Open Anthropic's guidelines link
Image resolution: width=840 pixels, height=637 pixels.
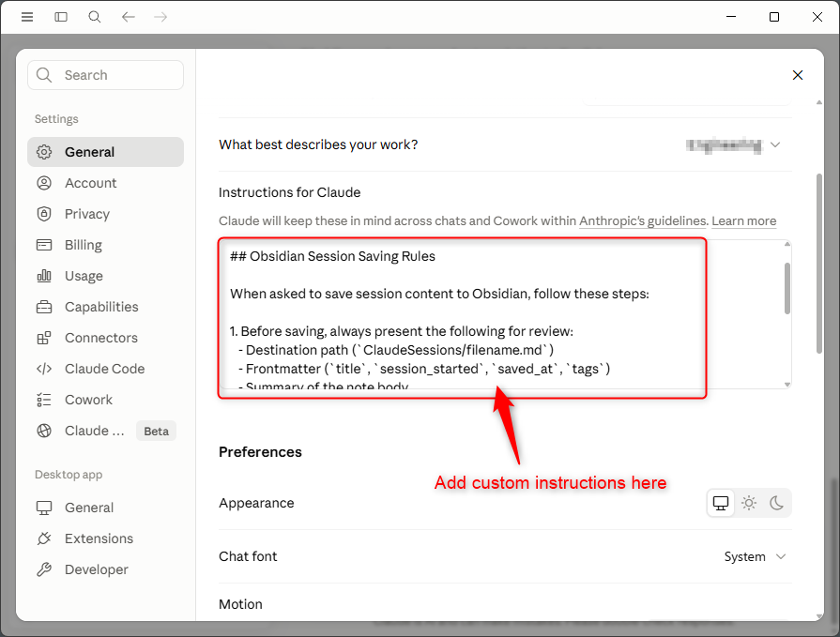[x=643, y=221]
